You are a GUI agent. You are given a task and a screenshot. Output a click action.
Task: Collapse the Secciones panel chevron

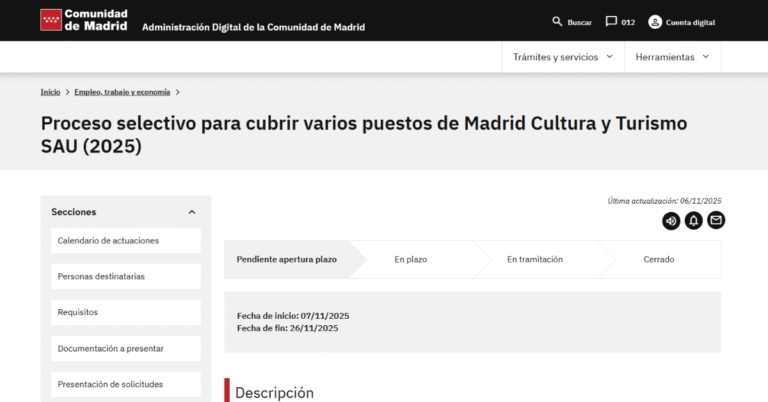click(192, 212)
